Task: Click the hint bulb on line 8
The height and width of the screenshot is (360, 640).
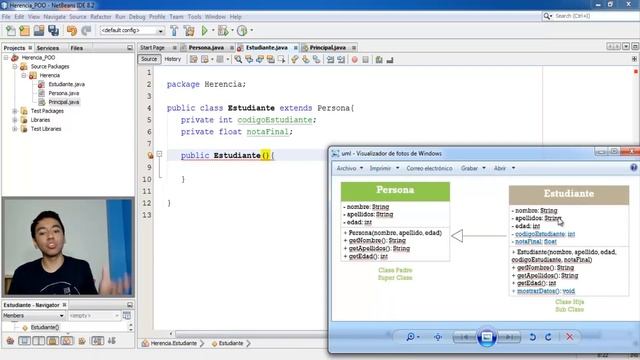Action: click(150, 155)
